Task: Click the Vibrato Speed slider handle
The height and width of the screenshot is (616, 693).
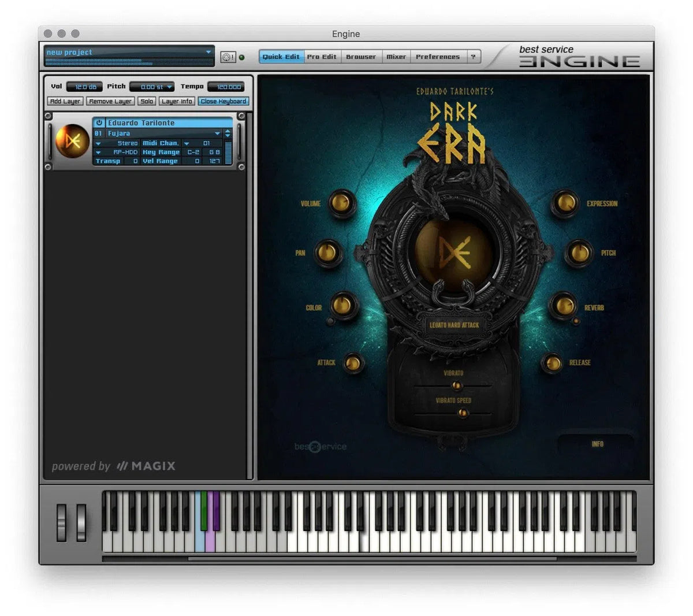Action: pyautogui.click(x=462, y=413)
